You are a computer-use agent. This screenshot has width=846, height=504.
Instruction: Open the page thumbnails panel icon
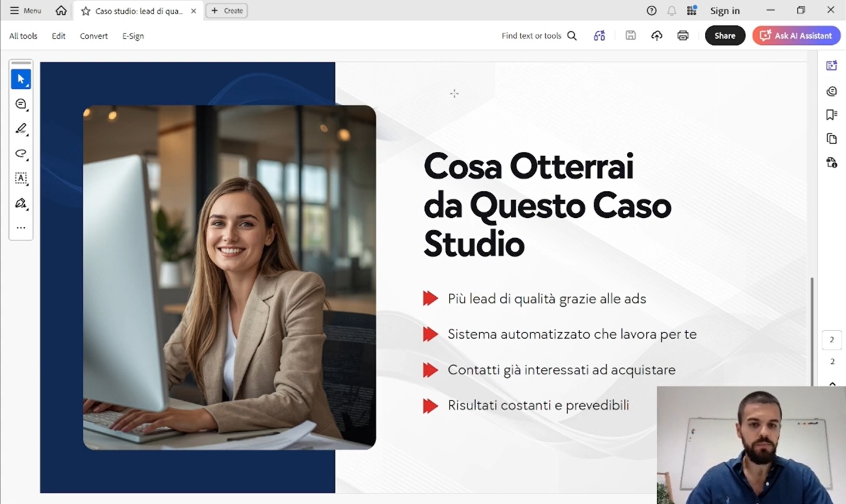(832, 139)
